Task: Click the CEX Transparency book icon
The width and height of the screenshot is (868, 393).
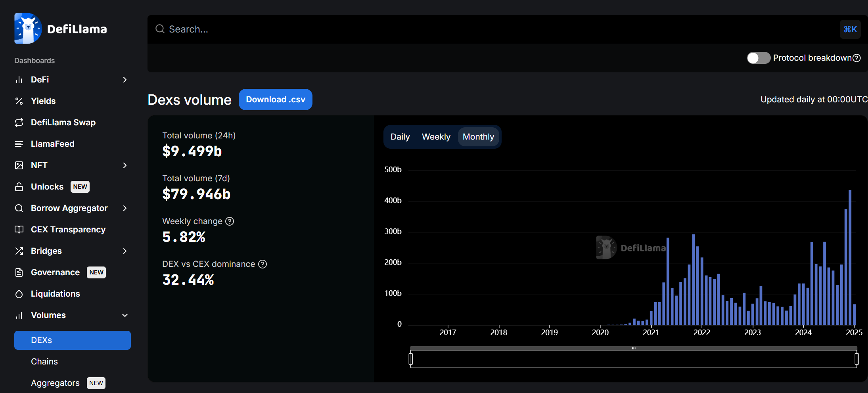Action: tap(19, 230)
